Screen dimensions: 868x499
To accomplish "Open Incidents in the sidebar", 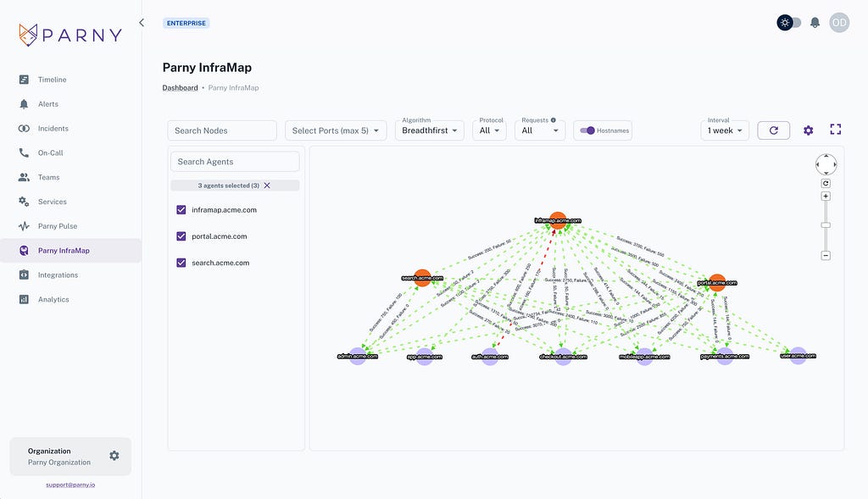I will [x=53, y=128].
